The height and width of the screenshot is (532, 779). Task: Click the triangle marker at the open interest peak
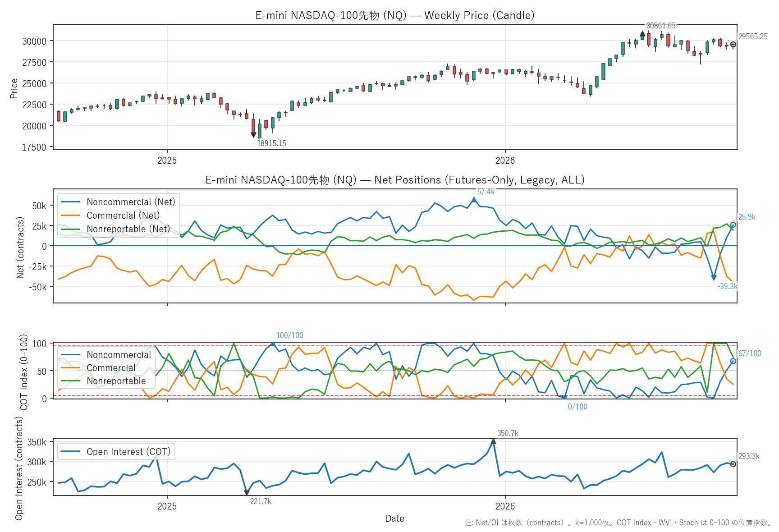pyautogui.click(x=494, y=441)
